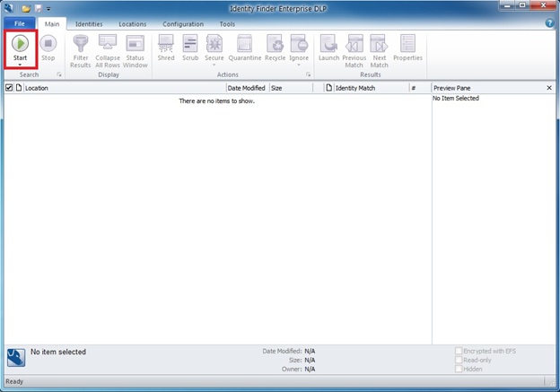560x392 pixels.
Task: Open the Actions group dialog launcher
Action: (x=308, y=74)
